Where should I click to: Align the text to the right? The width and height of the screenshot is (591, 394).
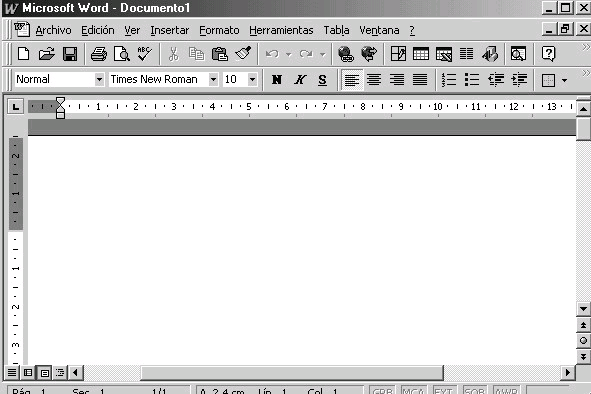point(397,80)
